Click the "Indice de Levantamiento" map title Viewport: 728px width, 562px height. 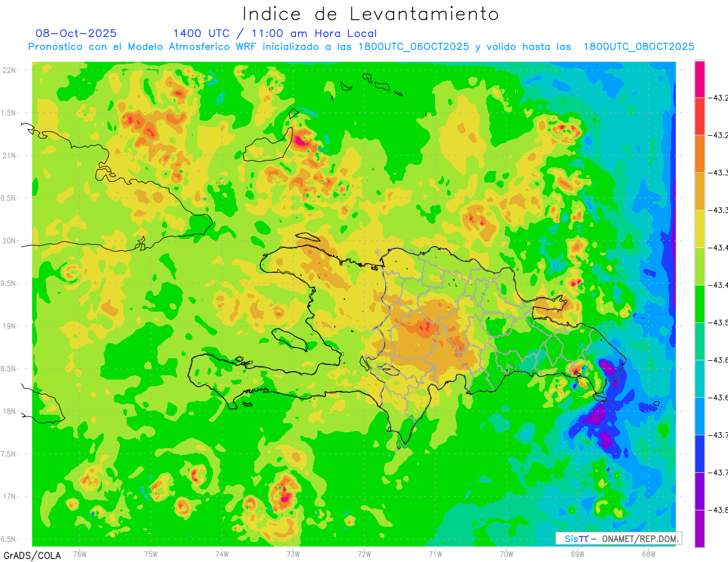point(371,13)
